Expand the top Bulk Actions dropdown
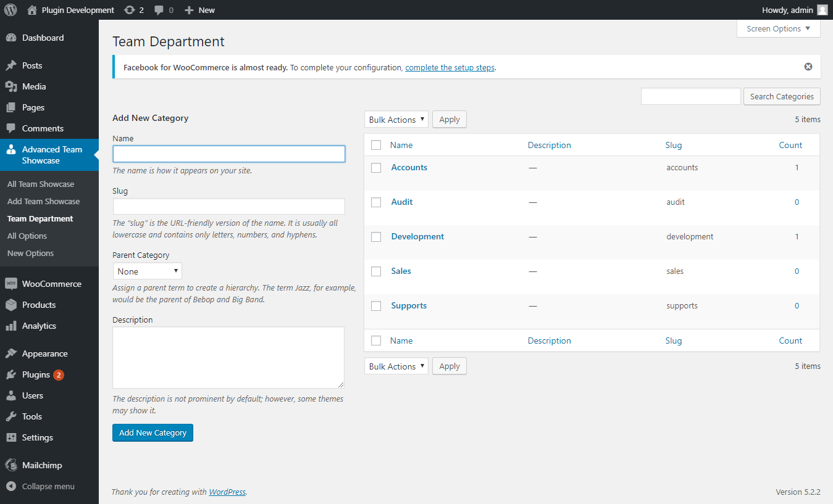 click(x=396, y=120)
